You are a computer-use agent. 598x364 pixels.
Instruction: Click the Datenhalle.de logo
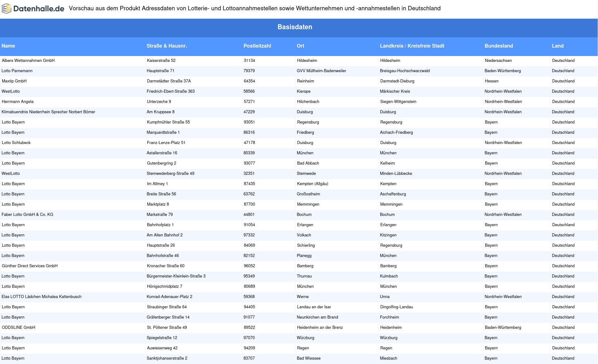pyautogui.click(x=33, y=9)
